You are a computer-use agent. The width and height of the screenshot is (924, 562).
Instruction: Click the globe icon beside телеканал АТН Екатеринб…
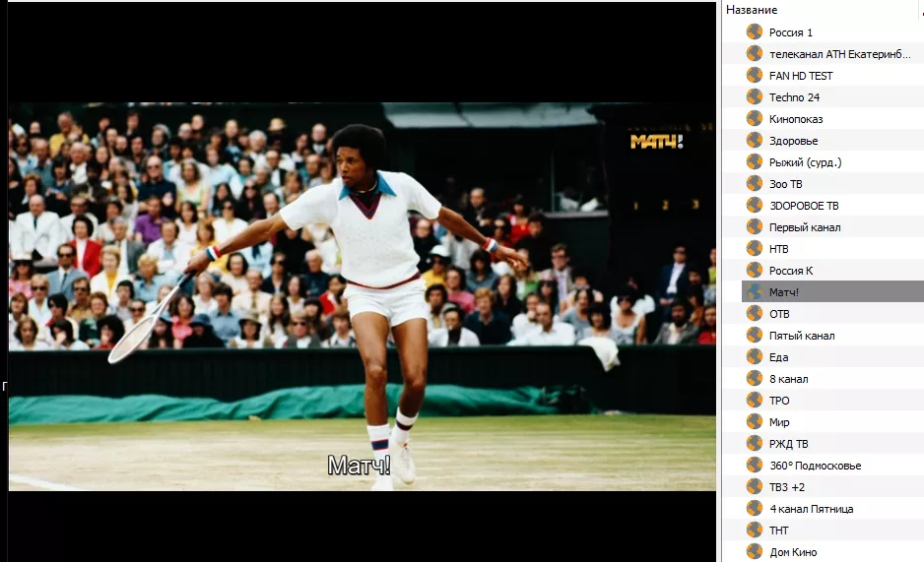755,53
